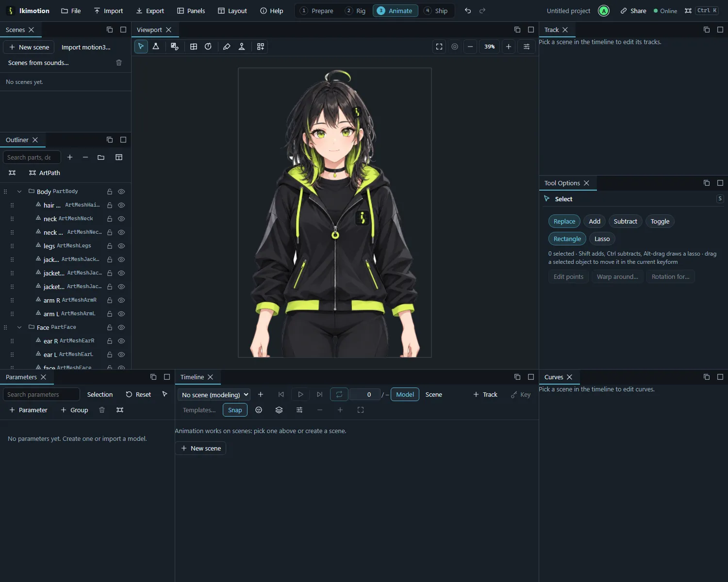
Task: Click the undo arrow in the top bar
Action: 468,11
